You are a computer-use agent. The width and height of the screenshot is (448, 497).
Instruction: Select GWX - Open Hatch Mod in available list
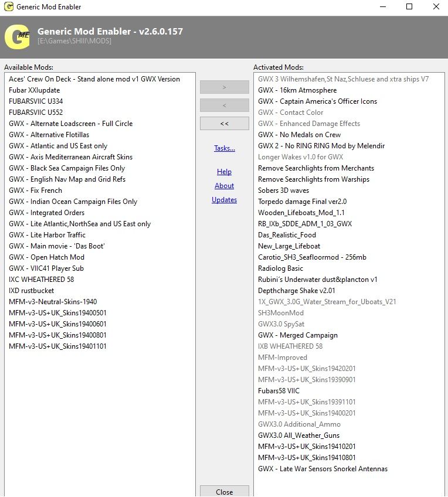pyautogui.click(x=46, y=257)
